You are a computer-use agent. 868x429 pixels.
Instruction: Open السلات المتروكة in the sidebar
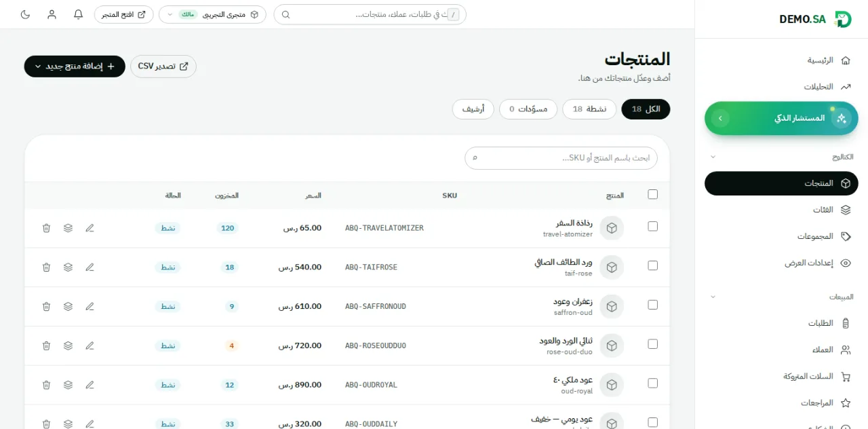781,376
